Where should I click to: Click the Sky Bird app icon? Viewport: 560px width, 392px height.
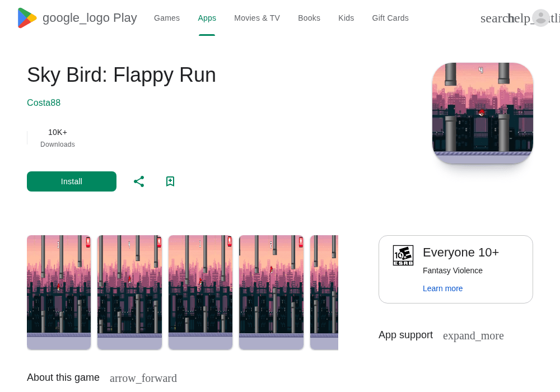483,113
